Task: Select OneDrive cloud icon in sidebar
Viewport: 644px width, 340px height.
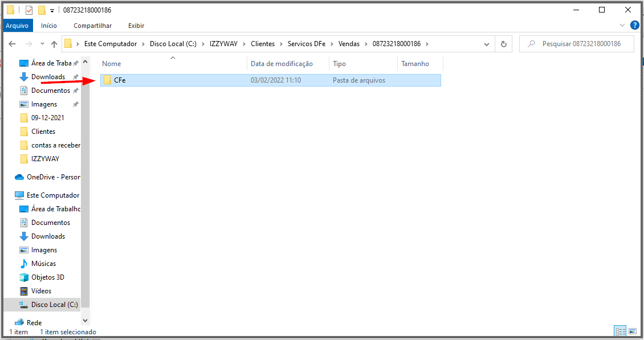Action: [19, 177]
